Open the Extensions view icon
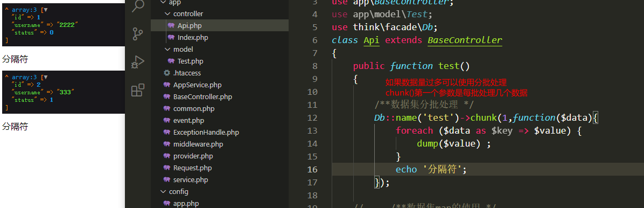Screen dimensions: 644x208 coord(138,90)
